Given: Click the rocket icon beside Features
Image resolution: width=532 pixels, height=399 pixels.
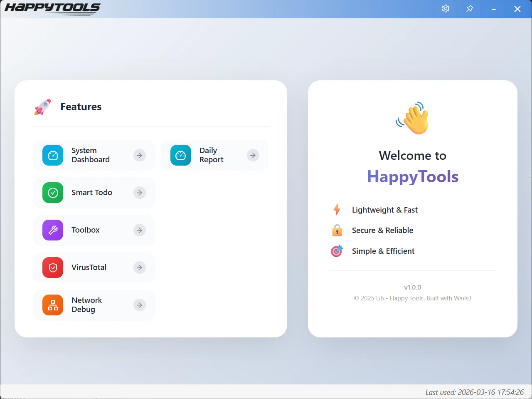Looking at the screenshot, I should click(x=43, y=107).
